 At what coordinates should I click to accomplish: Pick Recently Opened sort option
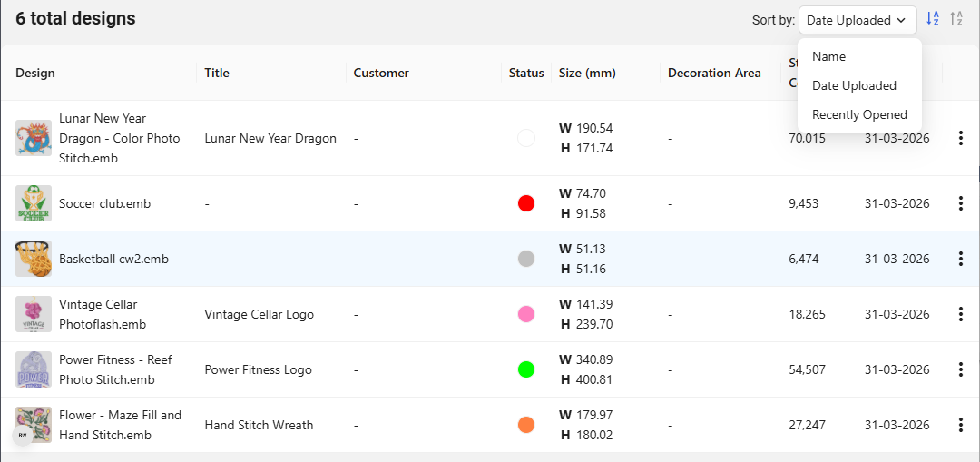tap(859, 114)
